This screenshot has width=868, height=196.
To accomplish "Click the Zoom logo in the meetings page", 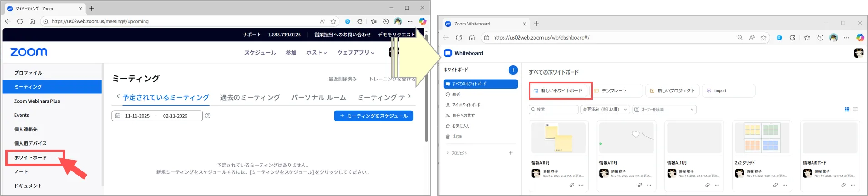I will (29, 52).
